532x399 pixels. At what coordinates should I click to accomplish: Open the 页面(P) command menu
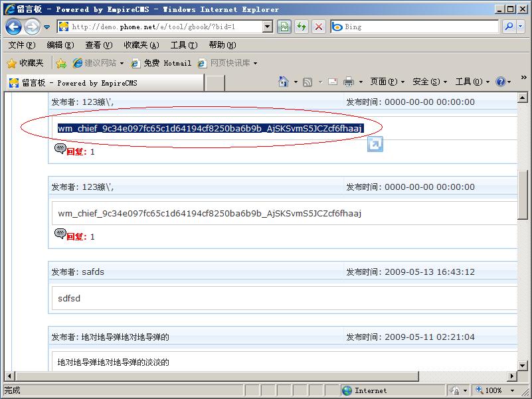coord(387,82)
